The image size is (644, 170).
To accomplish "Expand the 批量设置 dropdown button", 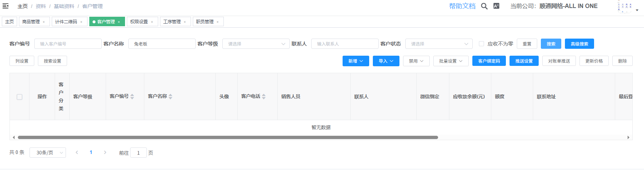I will point(450,61).
